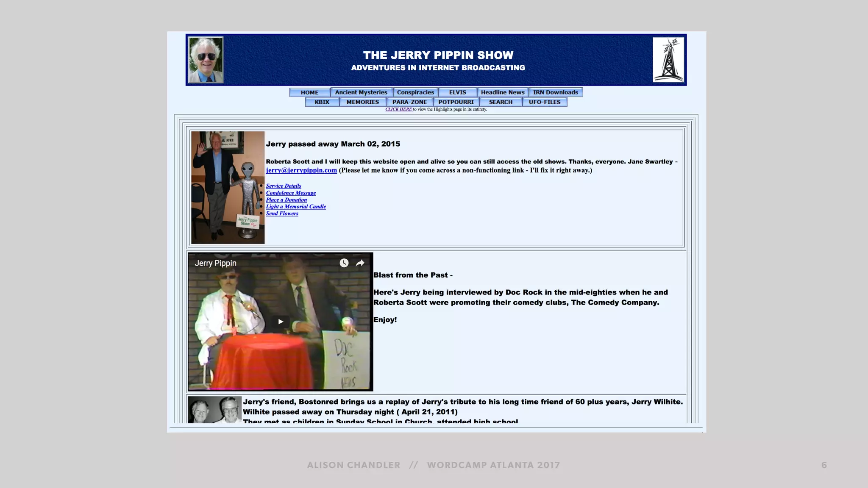Click the UFO-FILES navigation button
Viewport: 868px width, 488px height.
coord(545,102)
